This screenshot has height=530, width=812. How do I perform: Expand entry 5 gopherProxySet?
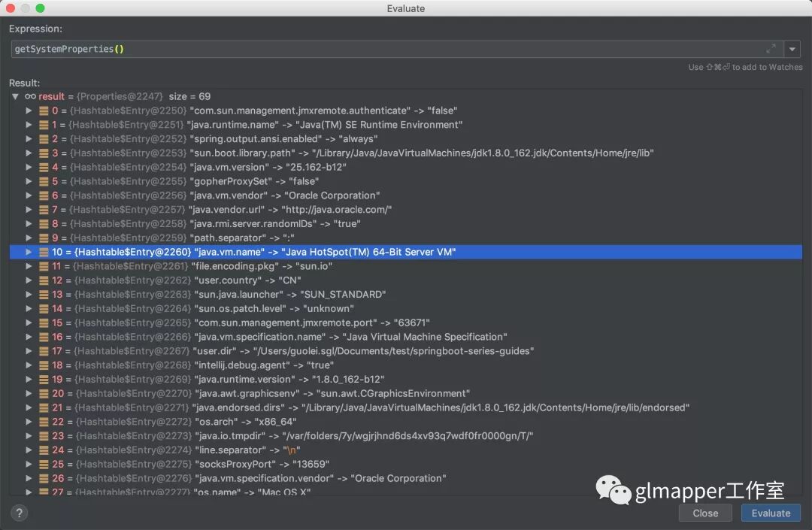29,181
